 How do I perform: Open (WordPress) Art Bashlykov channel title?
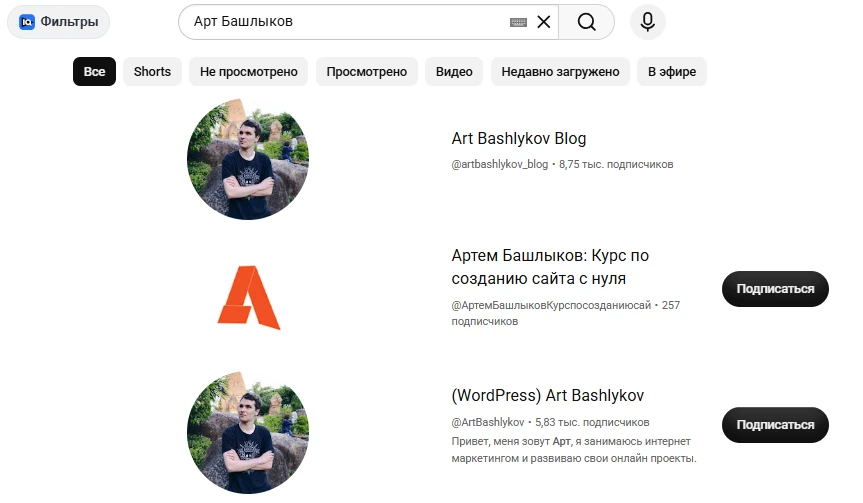pos(548,396)
